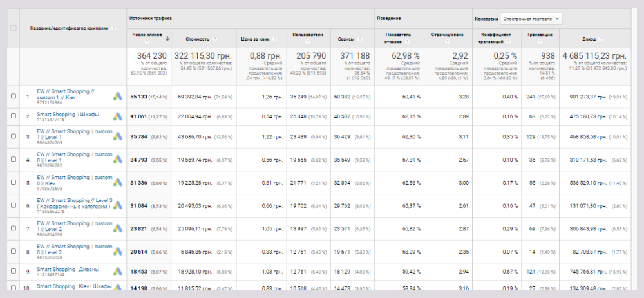Select all rows with header checkbox
This screenshot has width=644, height=298.
14,28
